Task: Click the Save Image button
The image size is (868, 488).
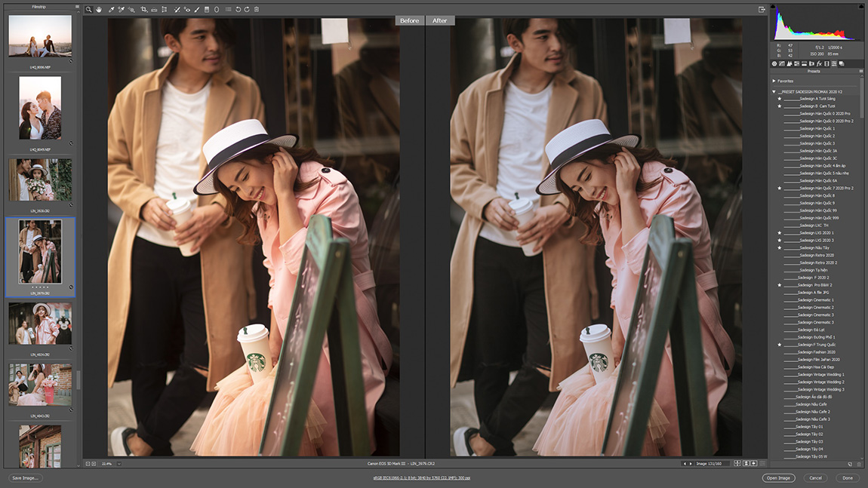Action: point(25,478)
